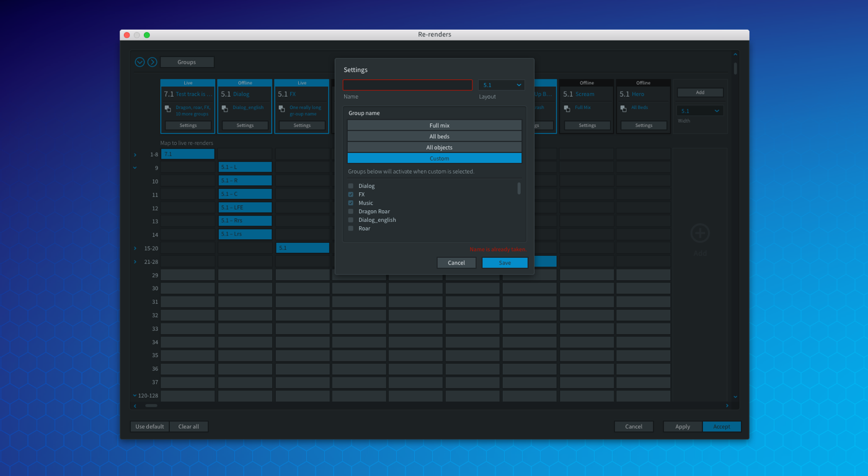Enable the Dragon Roar group checkbox
The width and height of the screenshot is (868, 476).
[x=351, y=211]
